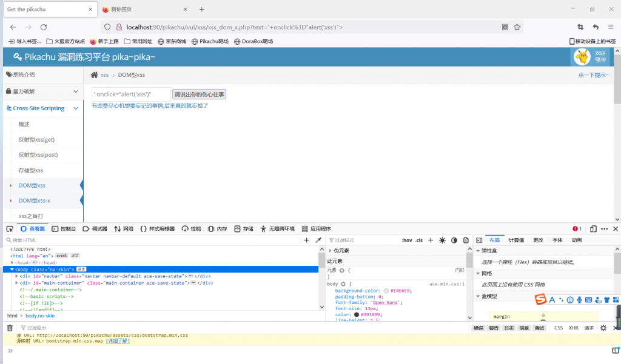Toggle the 警告 console filter
Viewport: 621px width, 364px height.
tap(494, 328)
